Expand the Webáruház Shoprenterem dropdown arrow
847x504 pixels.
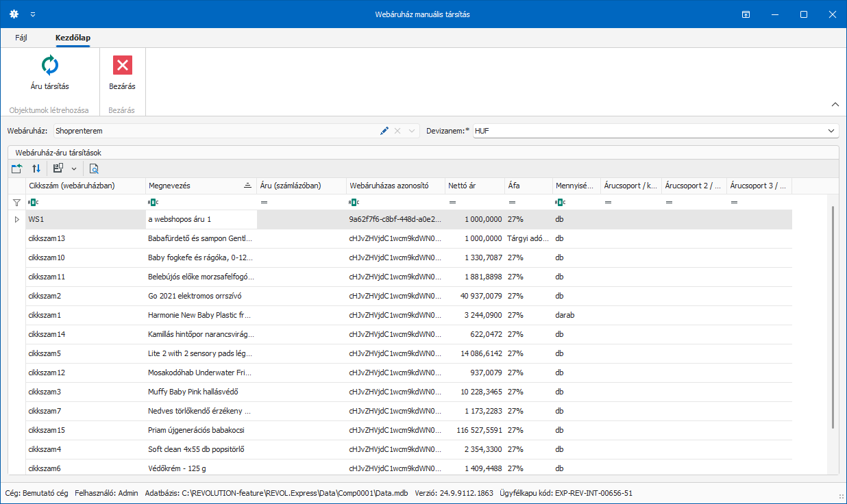click(412, 131)
